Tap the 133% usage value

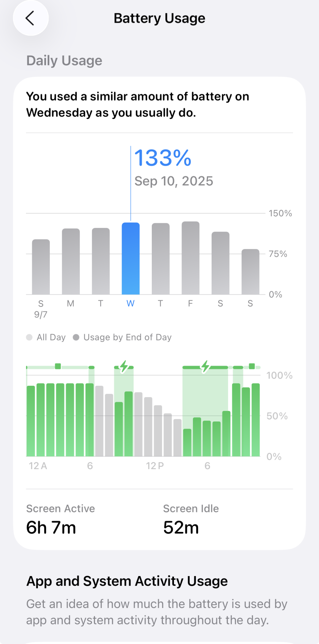coord(163,158)
